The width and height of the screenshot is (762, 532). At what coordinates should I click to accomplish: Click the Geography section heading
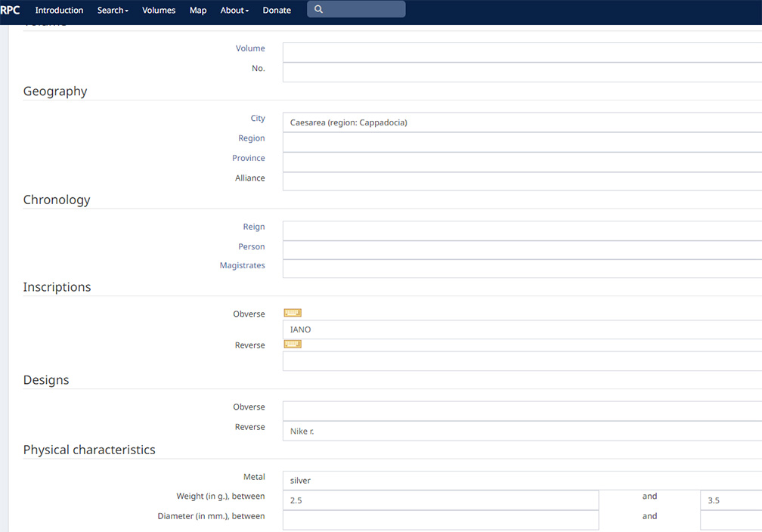(x=55, y=91)
